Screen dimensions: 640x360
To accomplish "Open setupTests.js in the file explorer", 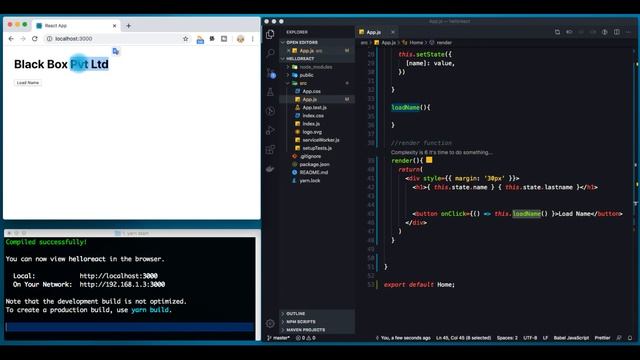I will pos(317,148).
